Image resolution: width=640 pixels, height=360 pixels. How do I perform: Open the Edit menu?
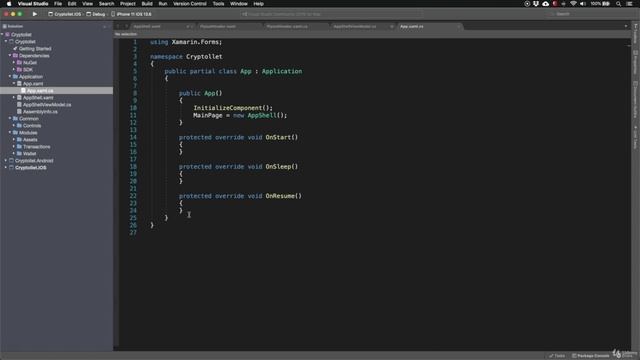(x=72, y=4)
